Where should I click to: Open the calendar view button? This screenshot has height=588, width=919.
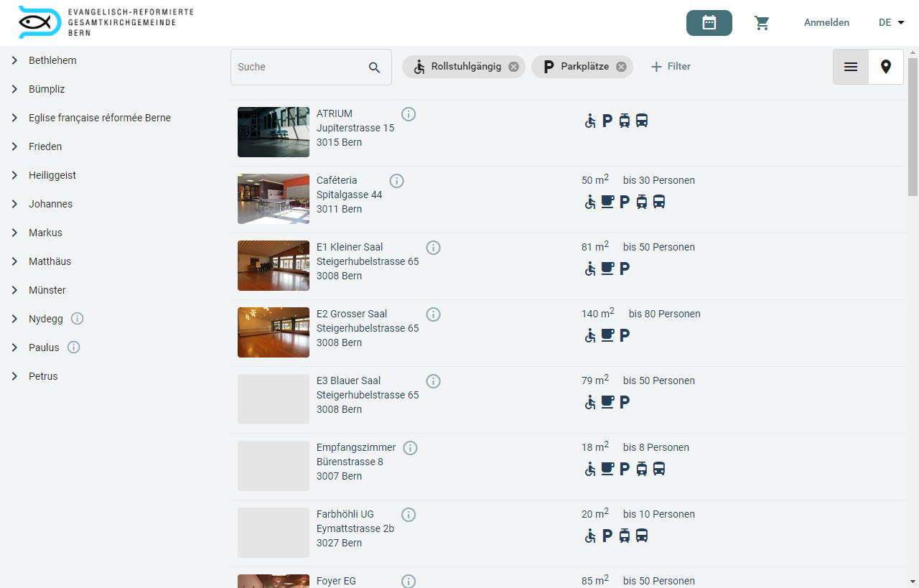click(709, 23)
